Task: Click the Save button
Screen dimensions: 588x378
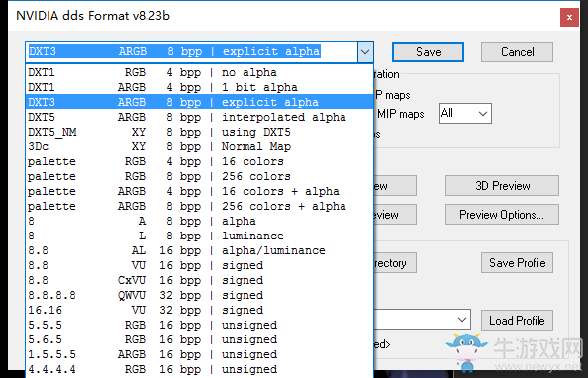Action: (x=428, y=52)
